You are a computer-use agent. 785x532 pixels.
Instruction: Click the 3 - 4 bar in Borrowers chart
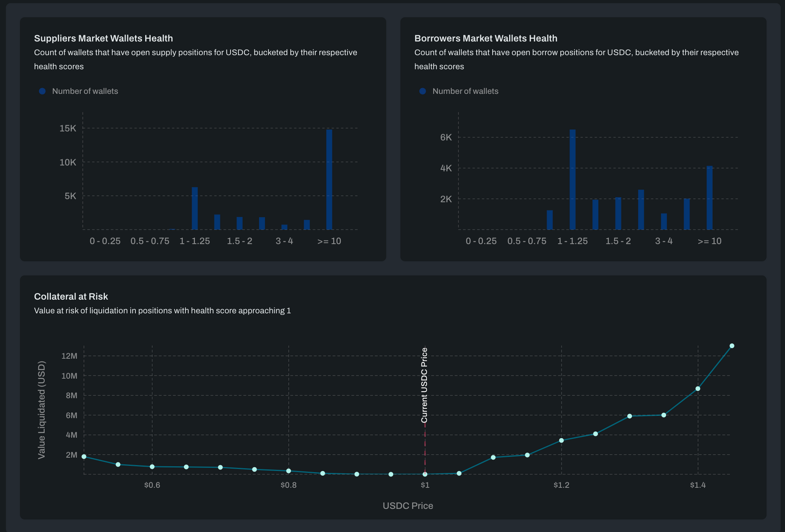(664, 222)
